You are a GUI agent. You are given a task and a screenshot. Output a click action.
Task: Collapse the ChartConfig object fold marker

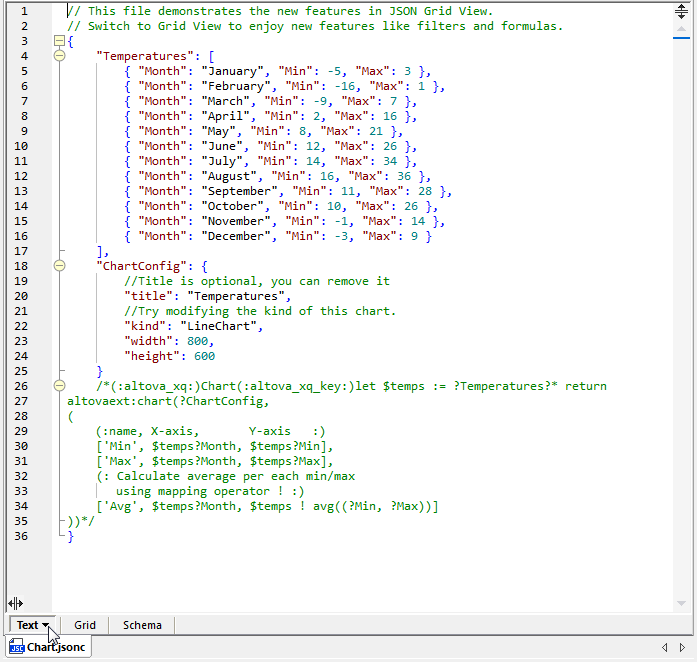[59, 266]
